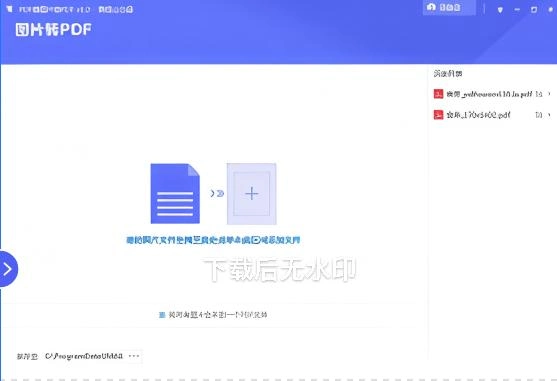Image resolution: width=557 pixels, height=381 pixels.
Task: Minimize the window from the title bar
Action: [x=517, y=10]
